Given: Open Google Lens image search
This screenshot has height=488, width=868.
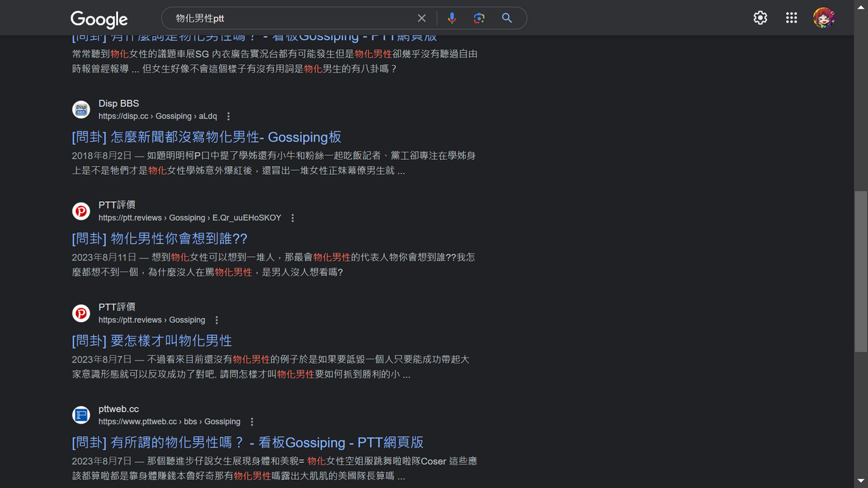Looking at the screenshot, I should coord(479,18).
